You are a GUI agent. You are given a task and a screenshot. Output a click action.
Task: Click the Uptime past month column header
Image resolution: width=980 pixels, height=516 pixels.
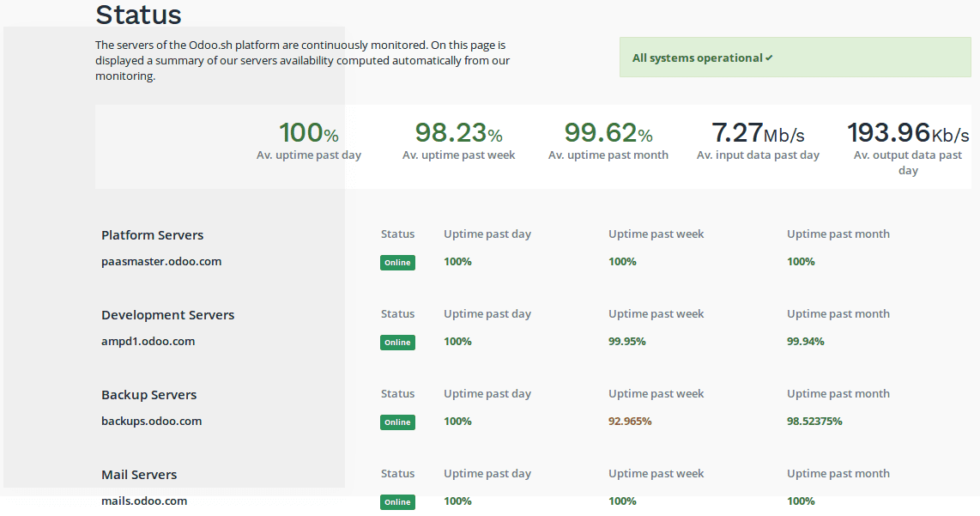[x=838, y=234]
